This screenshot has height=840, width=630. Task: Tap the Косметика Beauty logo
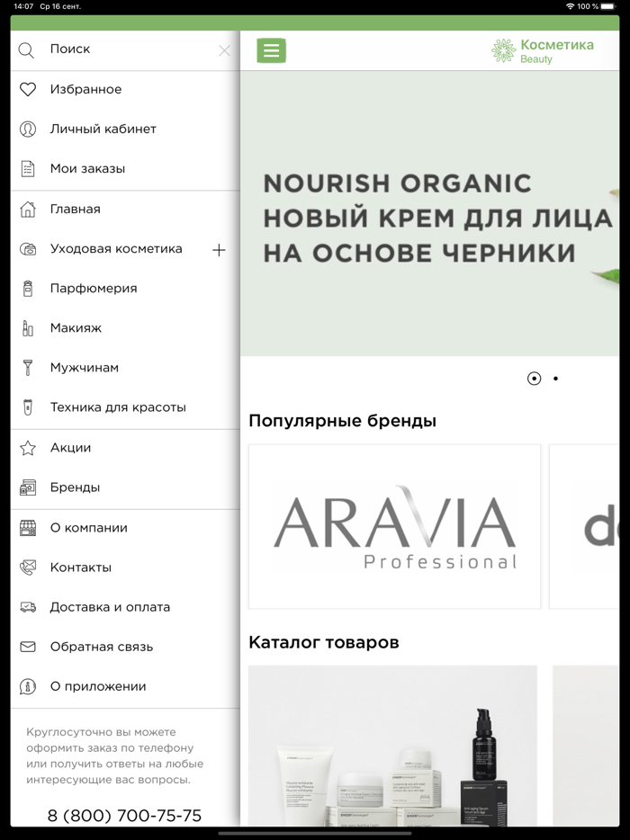[x=543, y=51]
